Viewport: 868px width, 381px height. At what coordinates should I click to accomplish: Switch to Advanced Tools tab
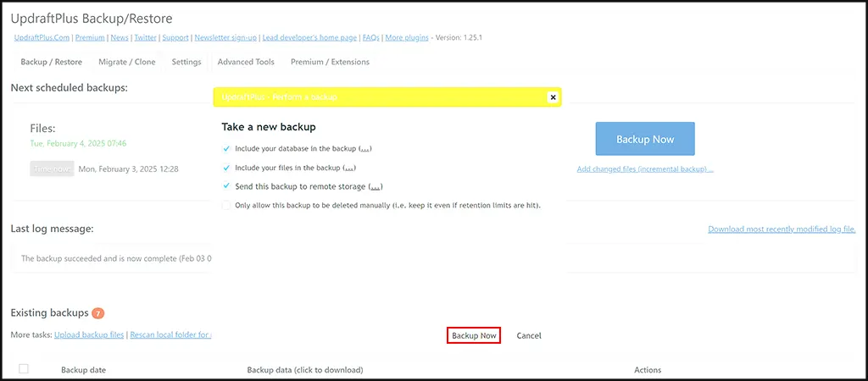[246, 62]
